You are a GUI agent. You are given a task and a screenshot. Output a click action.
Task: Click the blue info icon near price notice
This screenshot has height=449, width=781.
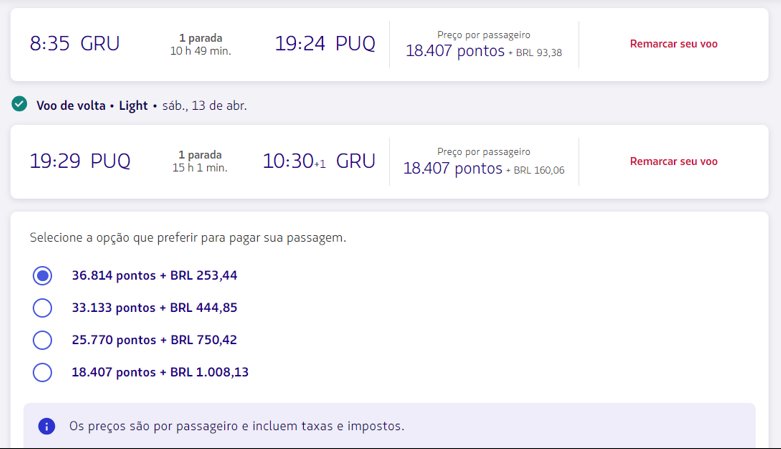[x=46, y=426]
